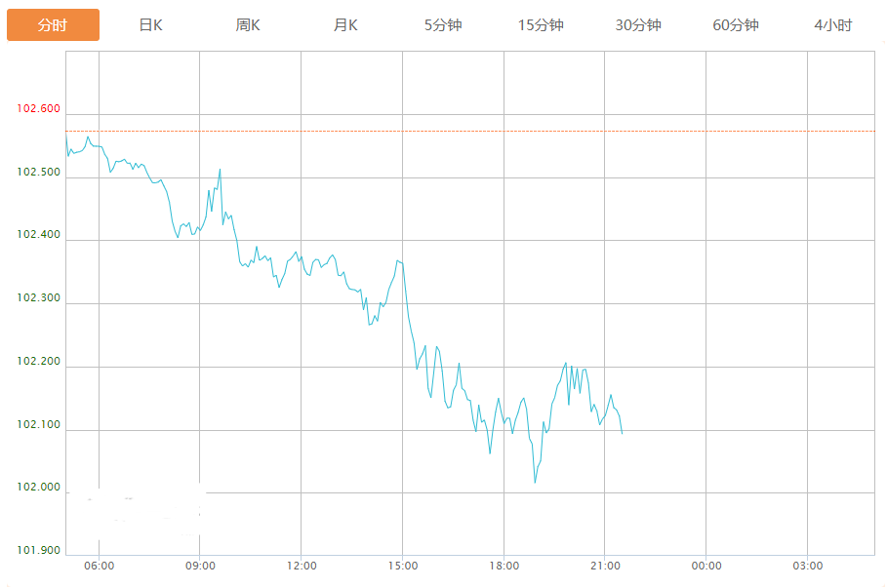Switch to the 日K chart tab

pyautogui.click(x=150, y=25)
